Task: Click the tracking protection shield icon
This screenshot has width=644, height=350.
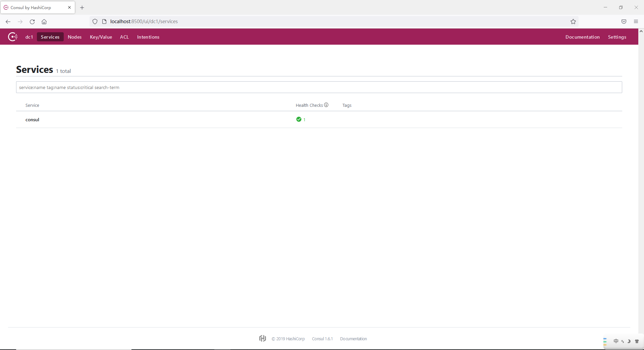Action: coord(95,21)
